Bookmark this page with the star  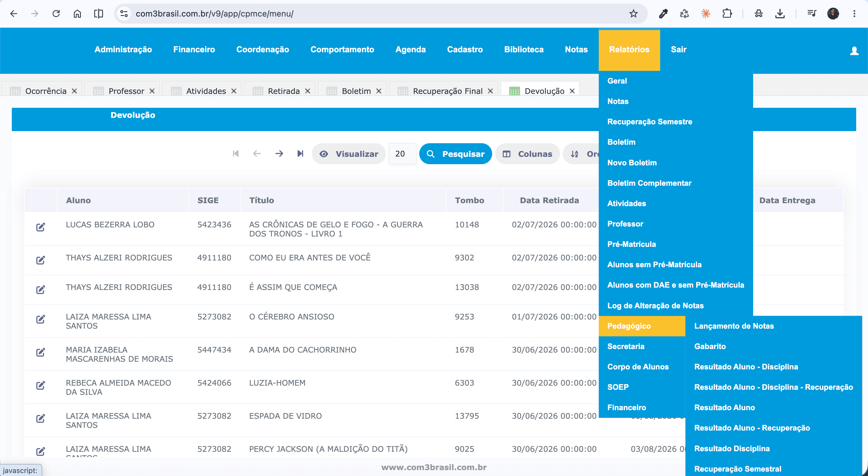(634, 14)
